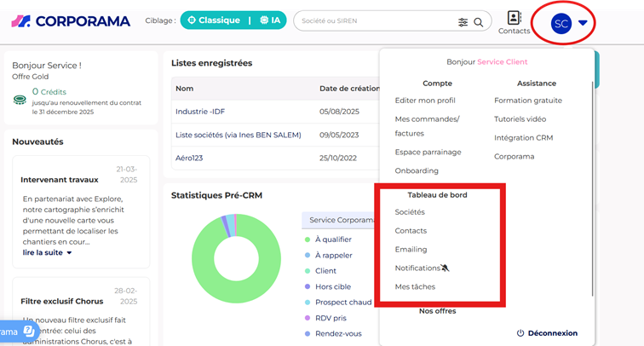Click the Déconnexion button
This screenshot has width=644, height=346.
(547, 333)
